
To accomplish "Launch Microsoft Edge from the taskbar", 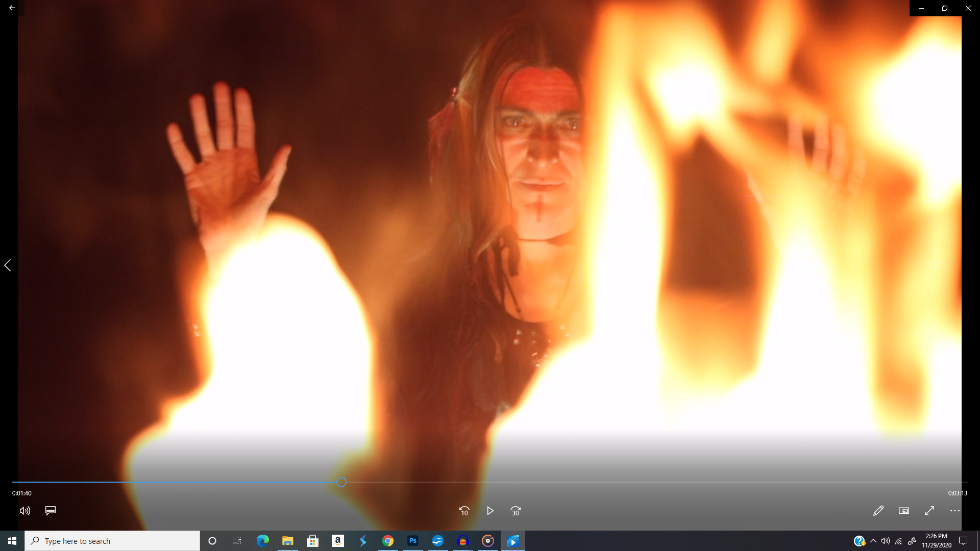I will click(x=263, y=541).
